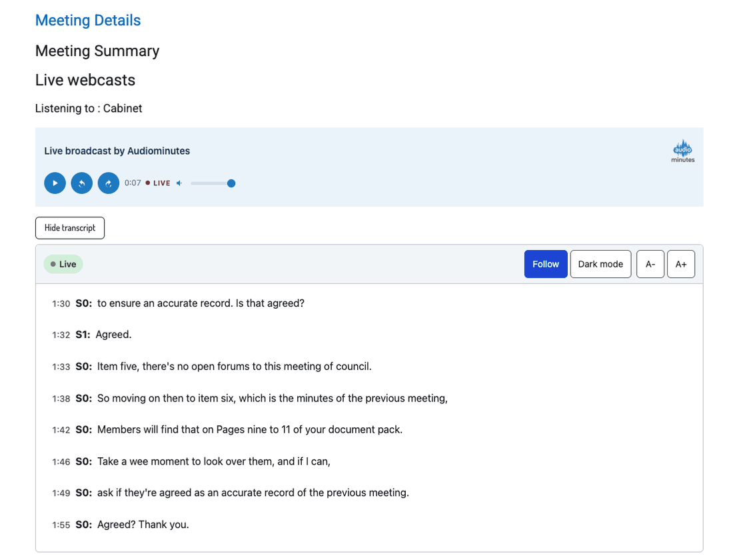
Task: Select the line "Item five, there's no open forums"
Action: (x=234, y=366)
